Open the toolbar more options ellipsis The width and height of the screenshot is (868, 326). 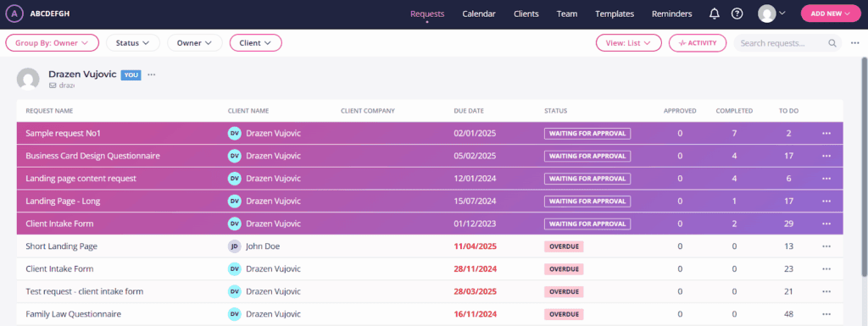click(x=855, y=43)
